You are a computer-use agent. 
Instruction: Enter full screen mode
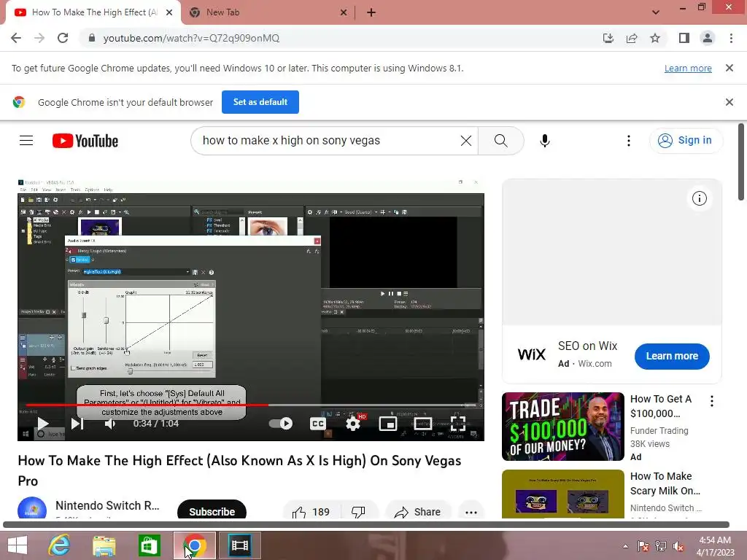pyautogui.click(x=458, y=424)
